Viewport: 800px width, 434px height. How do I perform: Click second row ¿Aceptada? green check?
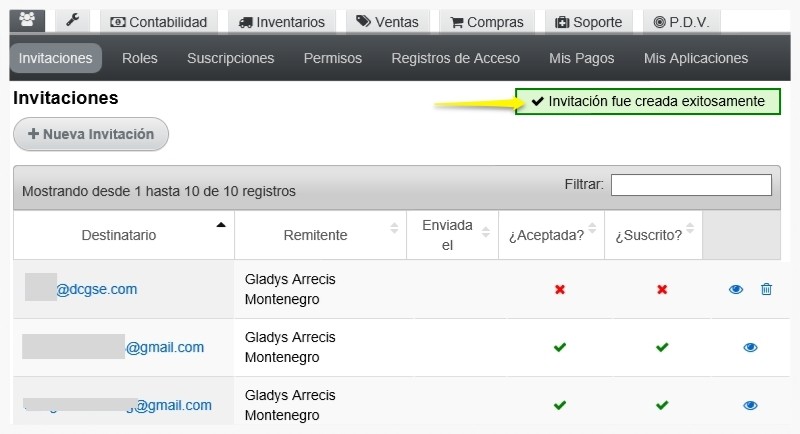[560, 347]
